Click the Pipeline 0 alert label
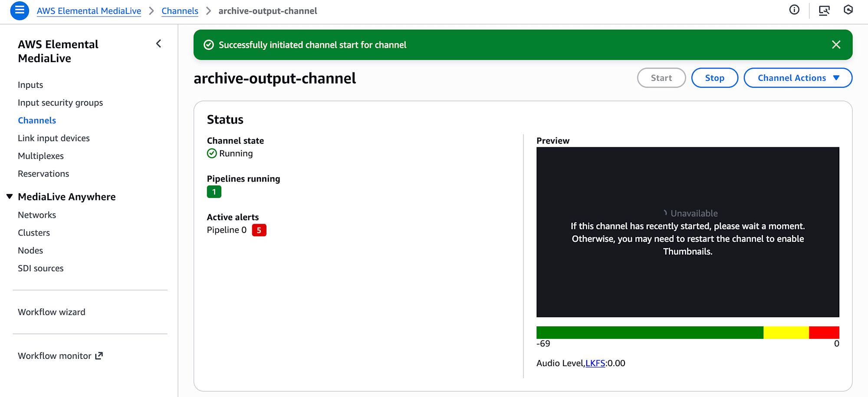Image resolution: width=868 pixels, height=397 pixels. pos(227,230)
